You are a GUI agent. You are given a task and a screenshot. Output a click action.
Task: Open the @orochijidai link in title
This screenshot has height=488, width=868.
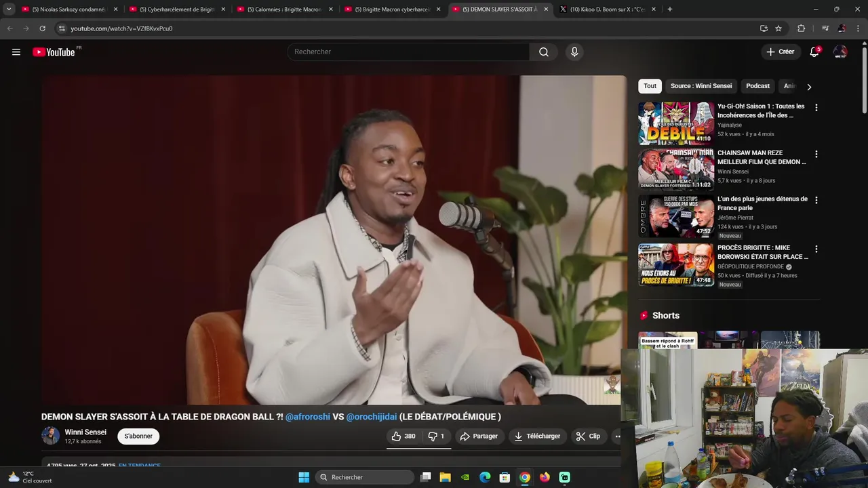(372, 417)
